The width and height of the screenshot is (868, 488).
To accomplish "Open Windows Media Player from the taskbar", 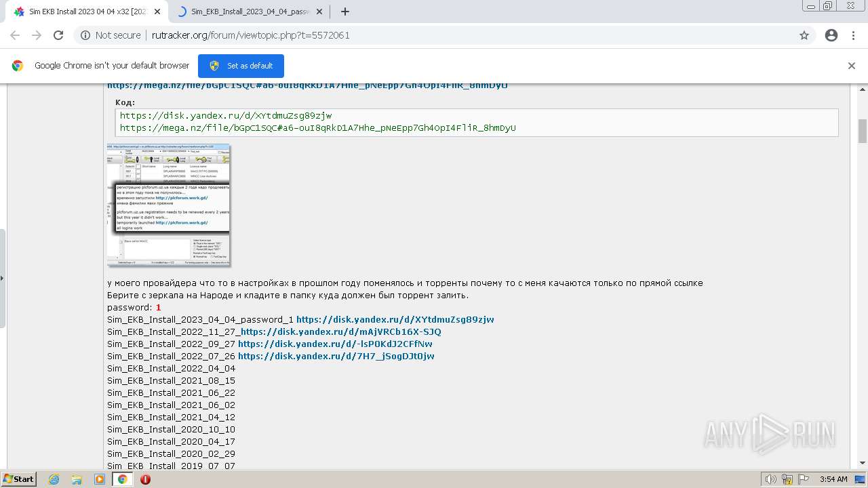I will coord(100,479).
